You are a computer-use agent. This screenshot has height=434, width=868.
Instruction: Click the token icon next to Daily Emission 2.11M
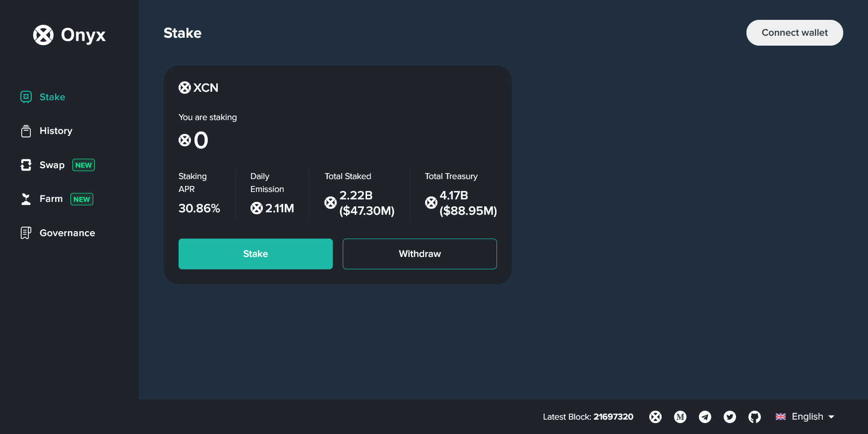click(256, 208)
